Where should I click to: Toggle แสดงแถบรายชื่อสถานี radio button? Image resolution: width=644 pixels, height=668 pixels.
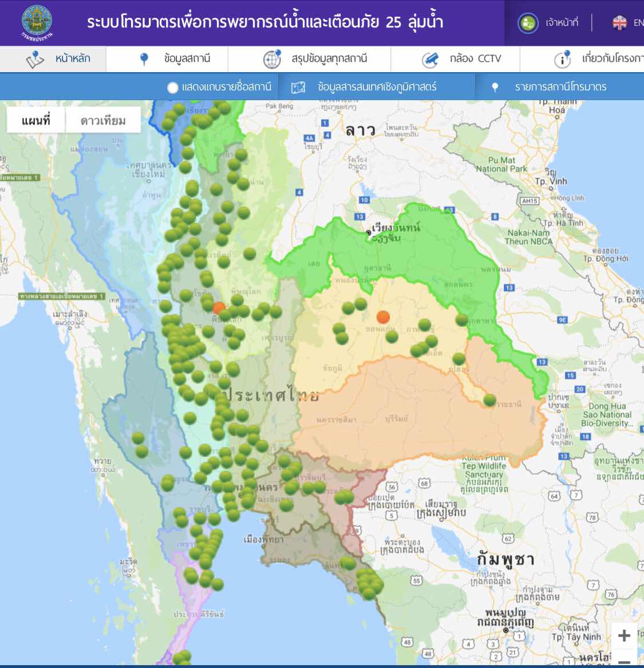pyautogui.click(x=172, y=88)
